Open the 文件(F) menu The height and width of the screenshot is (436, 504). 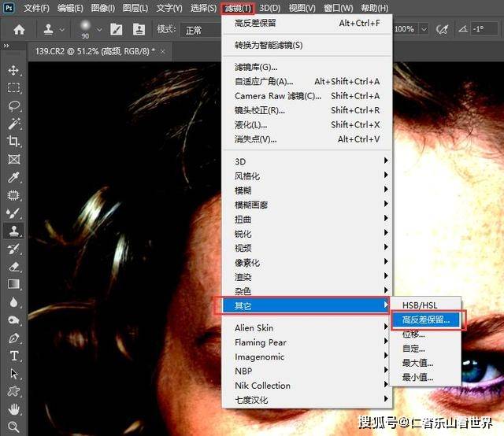coord(37,8)
